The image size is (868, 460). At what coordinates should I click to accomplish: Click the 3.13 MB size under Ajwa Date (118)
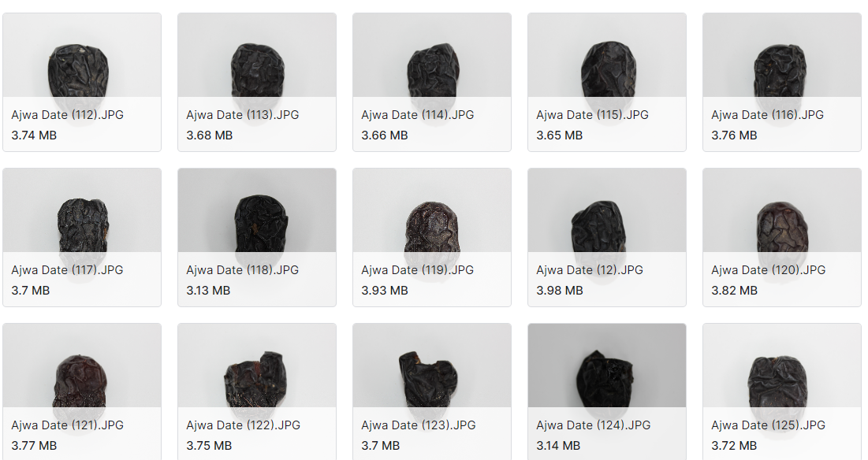208,291
